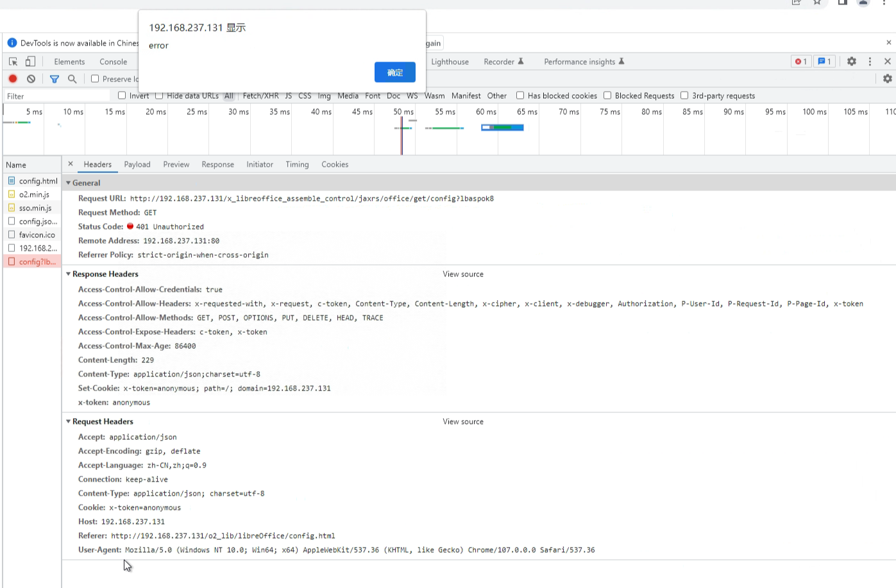896x588 pixels.
Task: Filter requests by Img type
Action: [325, 96]
